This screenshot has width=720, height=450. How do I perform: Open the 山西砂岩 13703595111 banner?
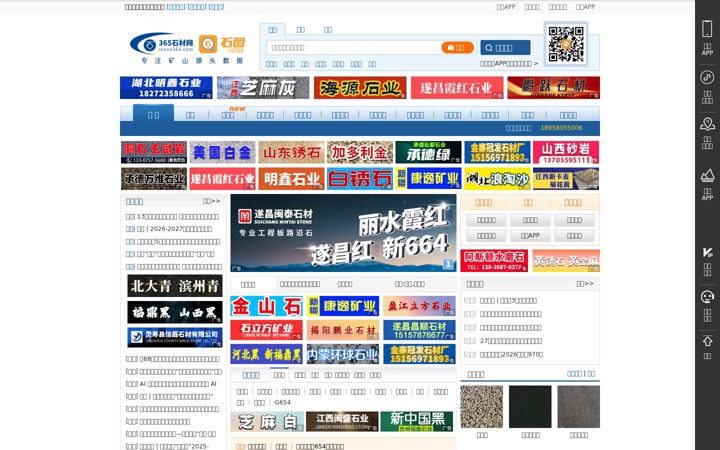coord(566,152)
